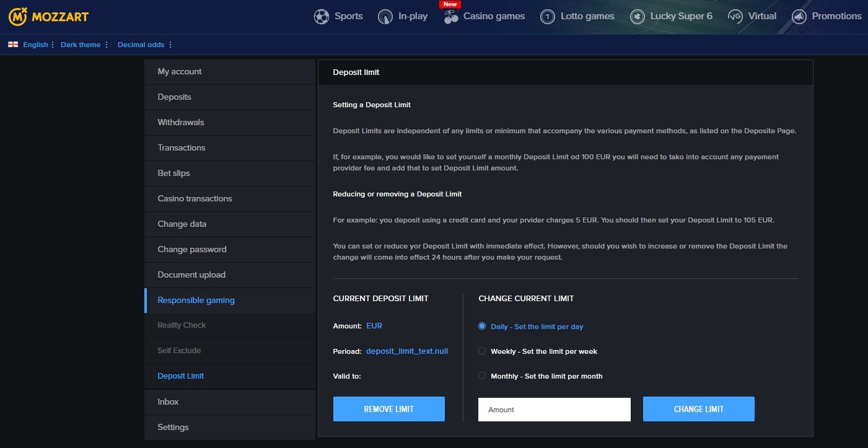The height and width of the screenshot is (448, 868).
Task: Click the Sports soccer ball icon
Action: 321,17
